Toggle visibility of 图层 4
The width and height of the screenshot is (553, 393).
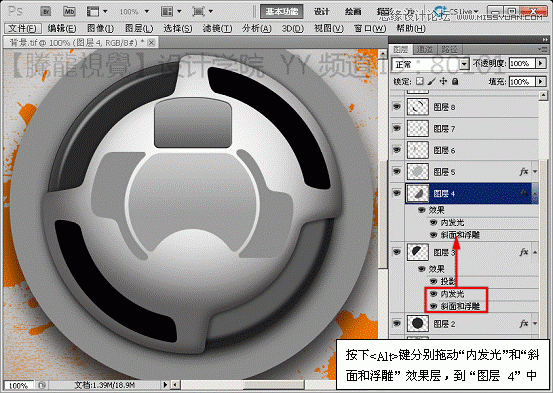coord(397,193)
